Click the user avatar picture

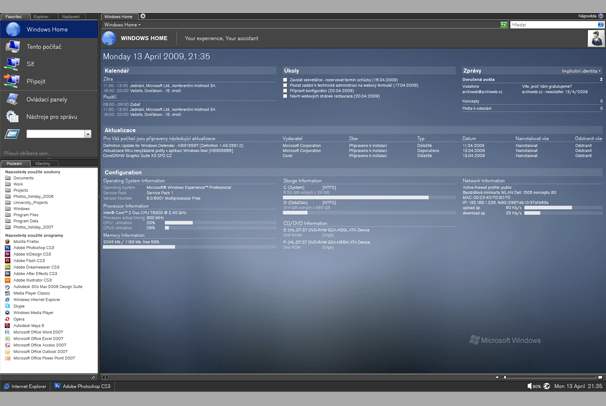coord(595,38)
